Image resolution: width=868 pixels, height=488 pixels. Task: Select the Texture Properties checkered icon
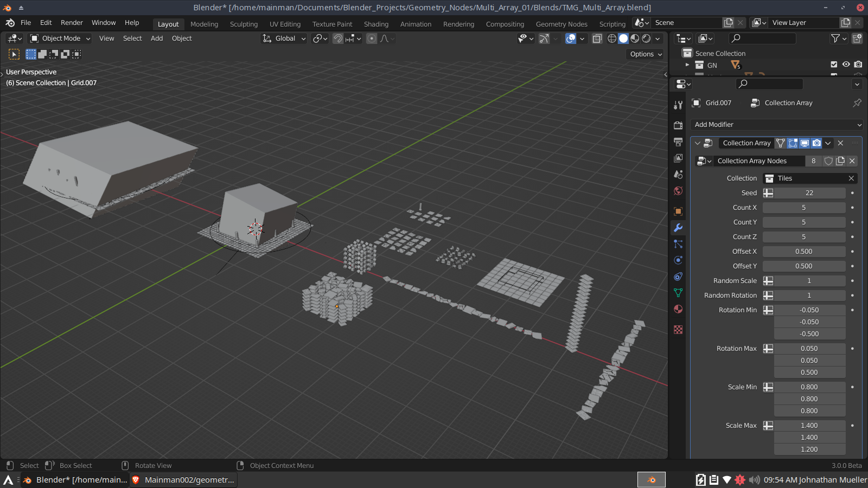click(678, 329)
